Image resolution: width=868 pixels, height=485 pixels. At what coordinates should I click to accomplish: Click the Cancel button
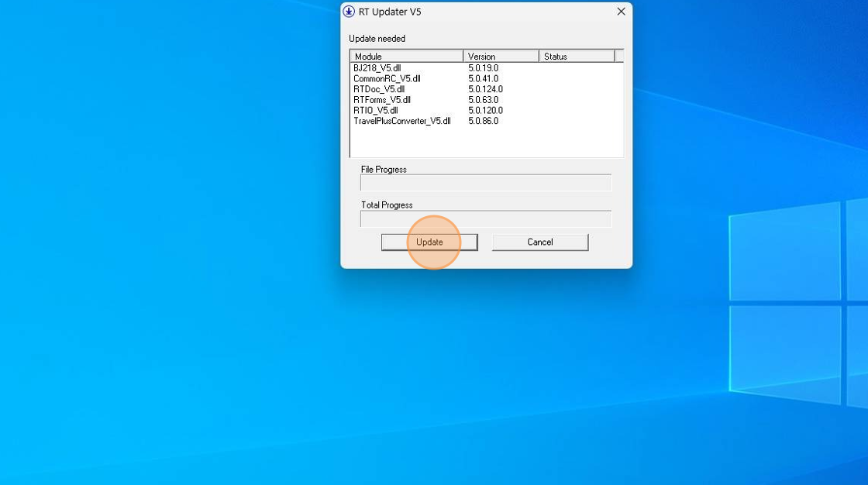[x=539, y=242]
